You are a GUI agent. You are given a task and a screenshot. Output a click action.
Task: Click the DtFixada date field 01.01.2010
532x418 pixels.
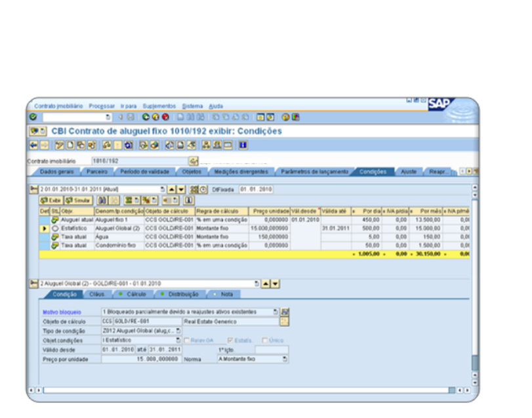(x=256, y=190)
